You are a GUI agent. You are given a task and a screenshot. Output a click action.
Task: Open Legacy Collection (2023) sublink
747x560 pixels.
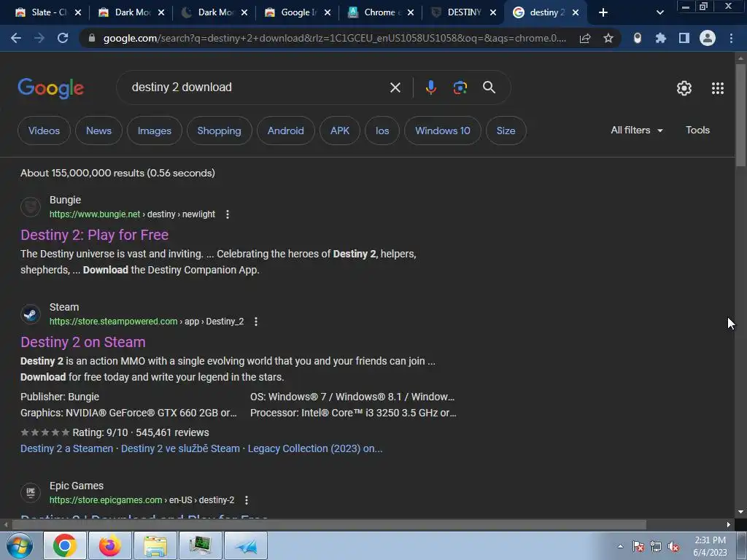click(315, 448)
